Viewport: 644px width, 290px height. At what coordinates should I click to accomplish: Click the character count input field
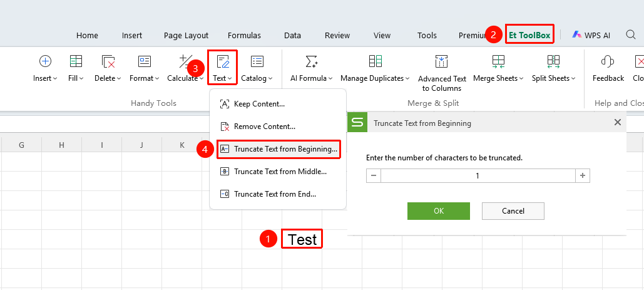tap(478, 176)
